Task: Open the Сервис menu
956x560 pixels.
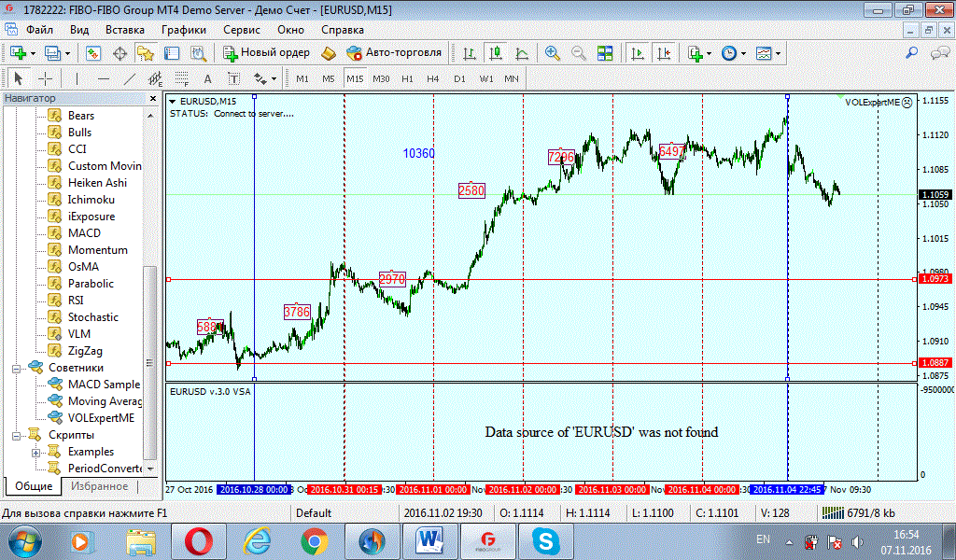Action: pyautogui.click(x=242, y=30)
